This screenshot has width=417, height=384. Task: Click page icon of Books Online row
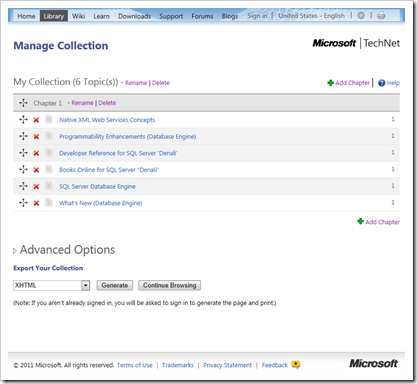[x=49, y=169]
